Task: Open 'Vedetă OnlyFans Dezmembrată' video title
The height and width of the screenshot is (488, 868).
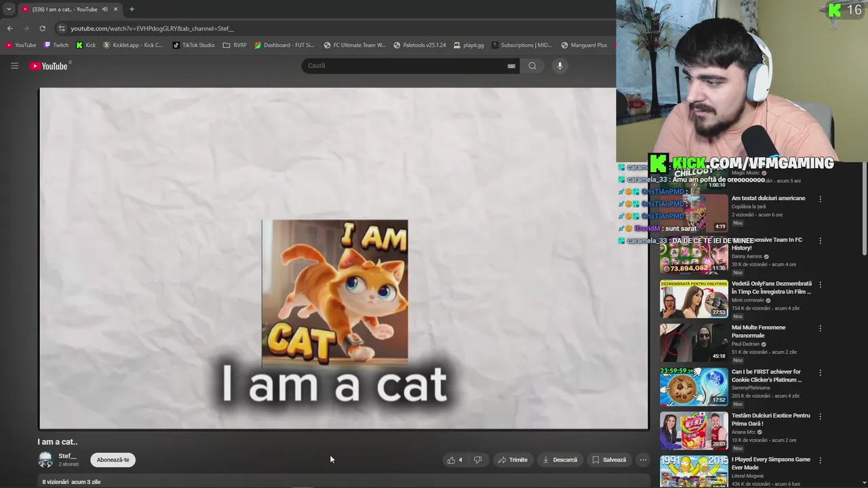Action: coord(772,287)
